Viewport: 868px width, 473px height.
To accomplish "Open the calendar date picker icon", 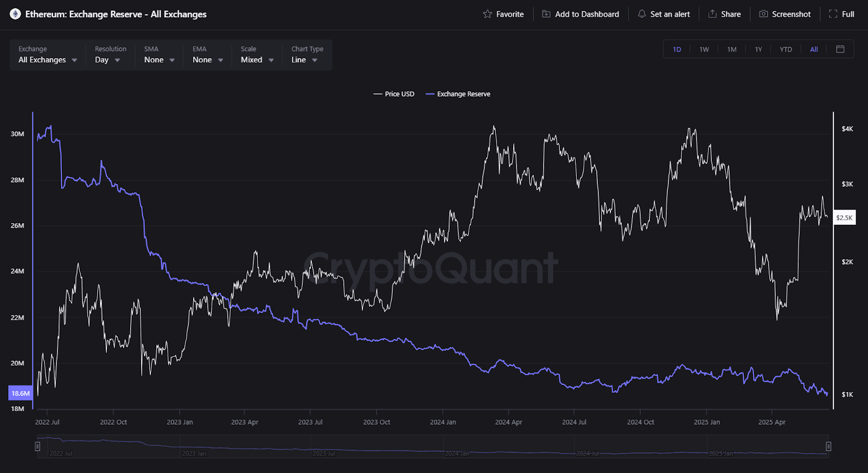I will pos(840,49).
